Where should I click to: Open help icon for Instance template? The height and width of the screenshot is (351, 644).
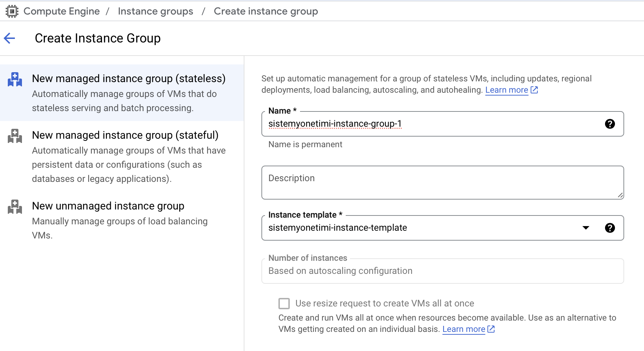click(x=610, y=228)
